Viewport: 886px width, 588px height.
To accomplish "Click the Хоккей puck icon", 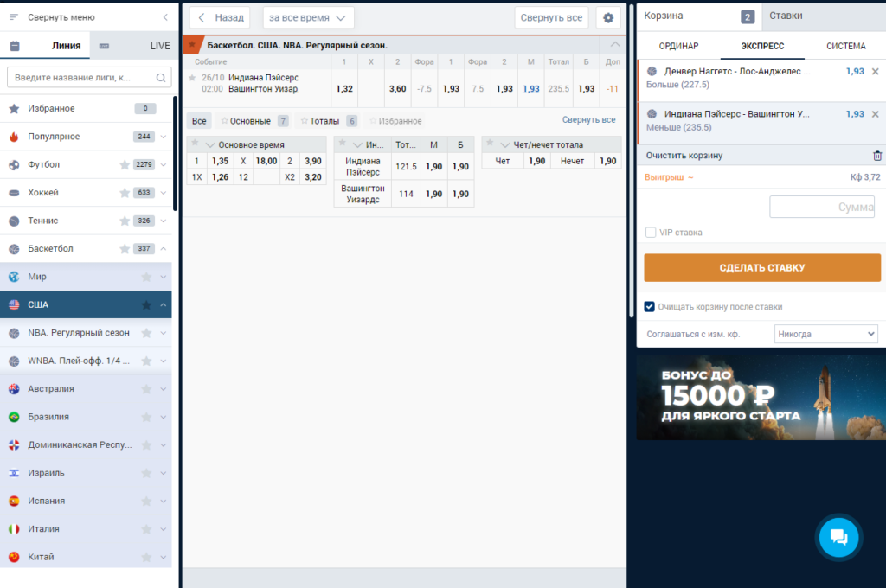I will point(14,193).
